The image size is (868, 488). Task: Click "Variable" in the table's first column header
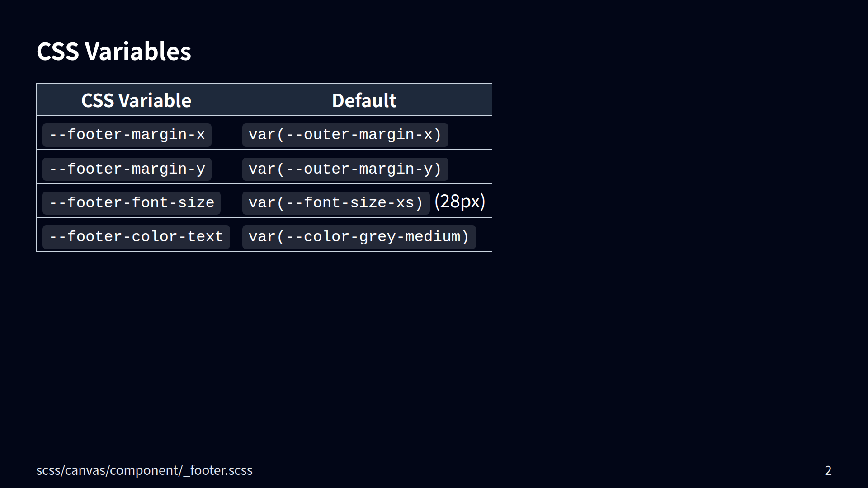[x=155, y=100]
